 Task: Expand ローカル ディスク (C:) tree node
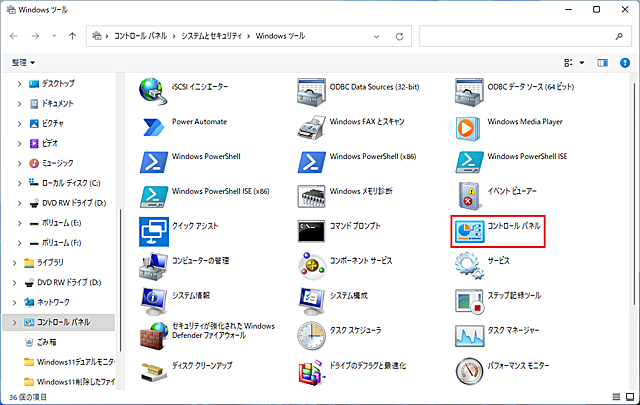[x=19, y=184]
